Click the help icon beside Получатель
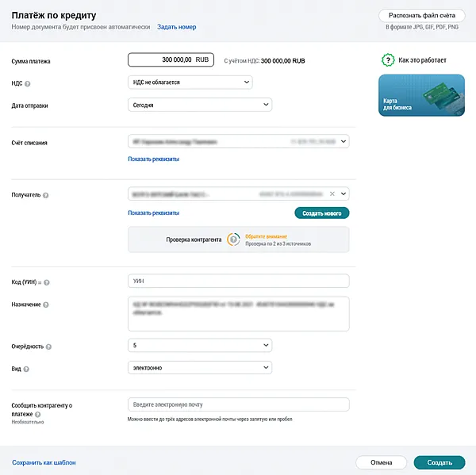Image resolution: width=476 pixels, height=475 pixels. (x=45, y=195)
